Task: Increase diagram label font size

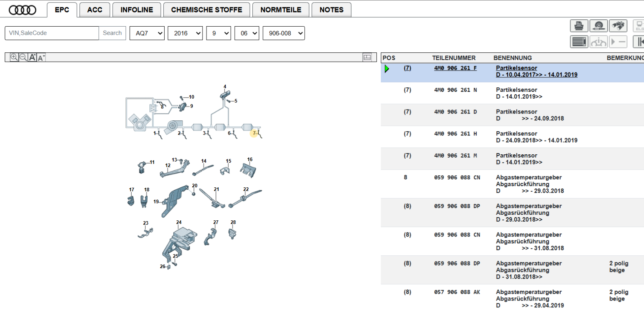Action: [x=33, y=57]
